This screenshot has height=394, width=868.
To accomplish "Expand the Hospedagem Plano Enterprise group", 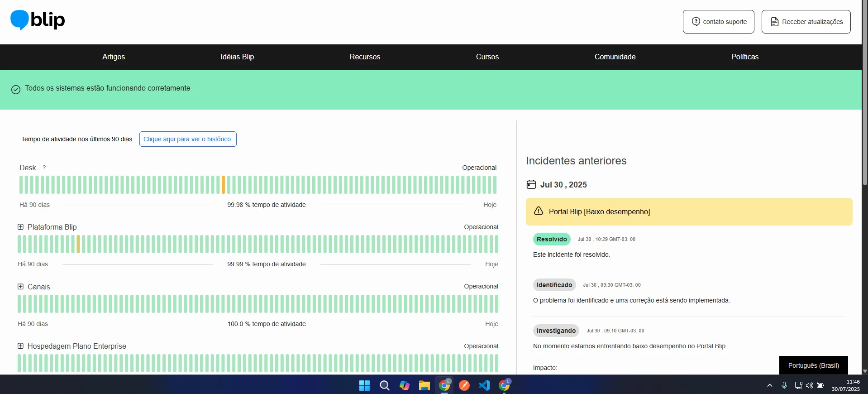I will pos(20,346).
